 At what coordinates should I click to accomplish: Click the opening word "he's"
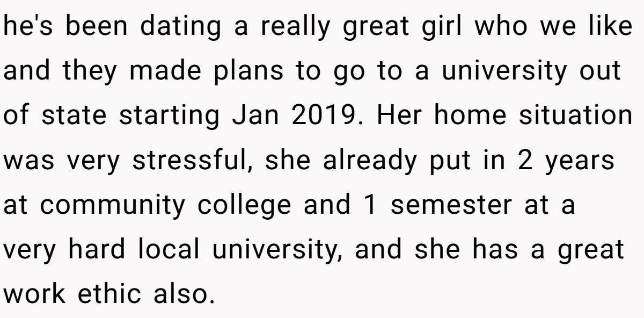[26, 28]
